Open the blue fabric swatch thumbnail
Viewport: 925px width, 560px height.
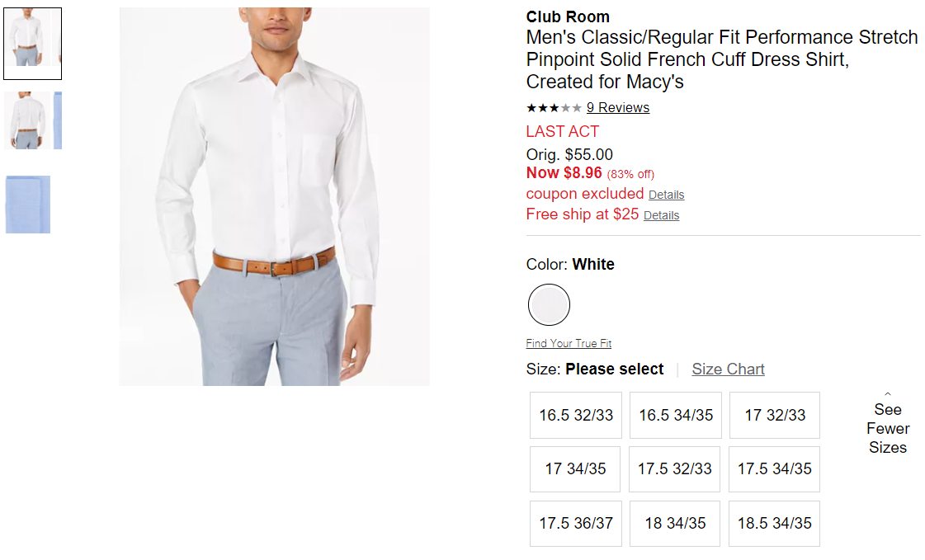pyautogui.click(x=28, y=205)
